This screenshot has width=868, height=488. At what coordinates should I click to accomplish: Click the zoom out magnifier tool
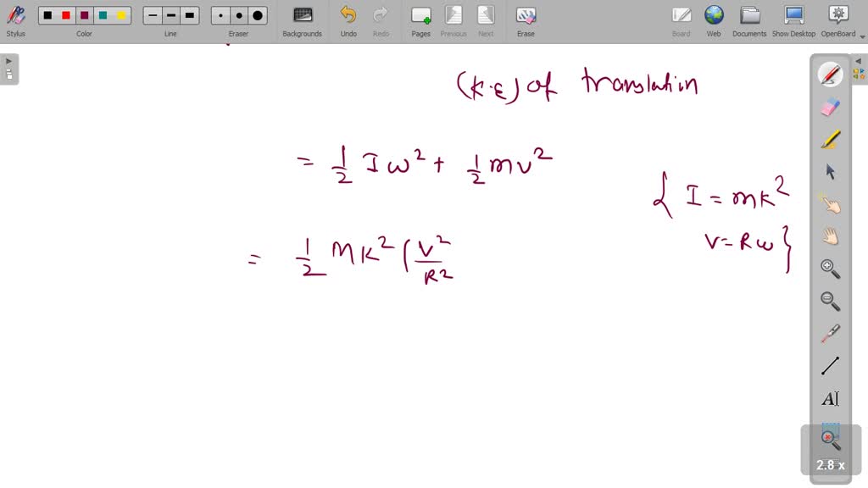(x=830, y=302)
